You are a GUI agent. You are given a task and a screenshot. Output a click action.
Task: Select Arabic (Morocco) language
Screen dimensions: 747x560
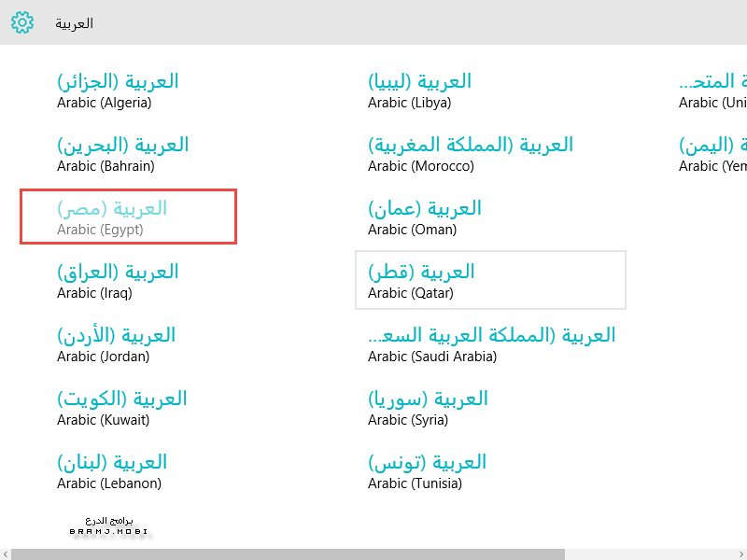[x=471, y=154]
